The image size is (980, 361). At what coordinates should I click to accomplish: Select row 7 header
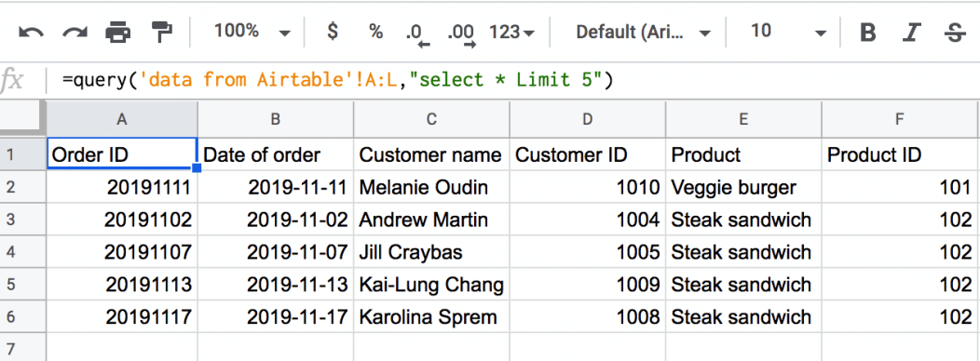tap(23, 347)
